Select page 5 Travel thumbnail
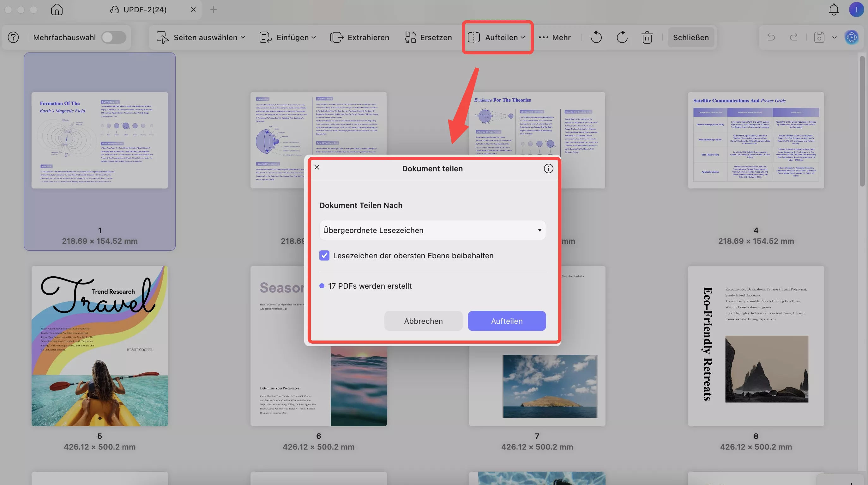Viewport: 868px width, 485px height. pos(100,346)
